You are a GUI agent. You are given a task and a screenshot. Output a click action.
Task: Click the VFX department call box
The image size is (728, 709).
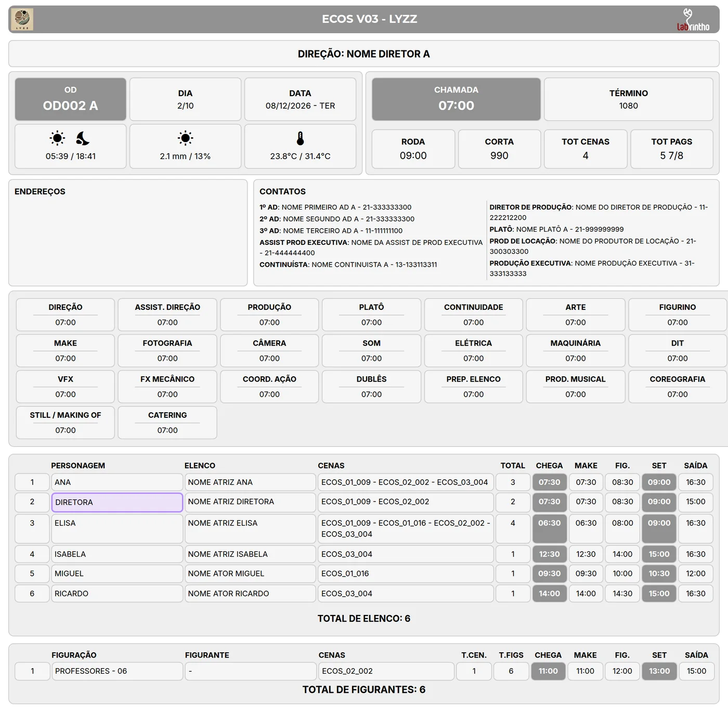[66, 387]
